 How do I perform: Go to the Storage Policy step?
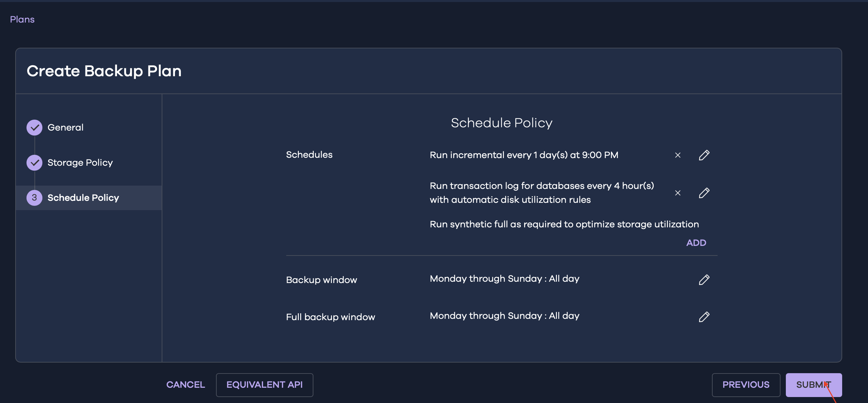click(x=80, y=162)
